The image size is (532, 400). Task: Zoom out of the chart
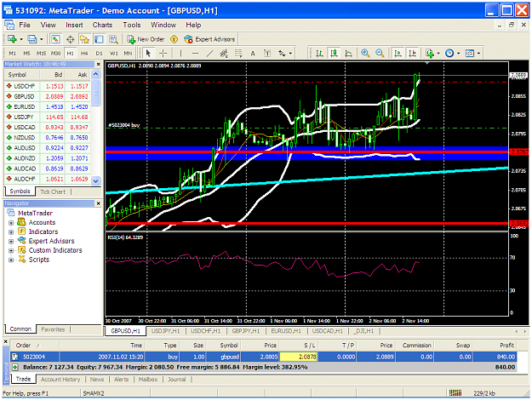[380, 53]
